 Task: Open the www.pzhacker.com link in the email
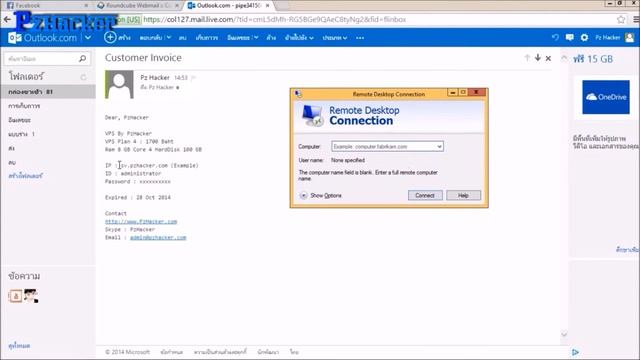pyautogui.click(x=141, y=221)
